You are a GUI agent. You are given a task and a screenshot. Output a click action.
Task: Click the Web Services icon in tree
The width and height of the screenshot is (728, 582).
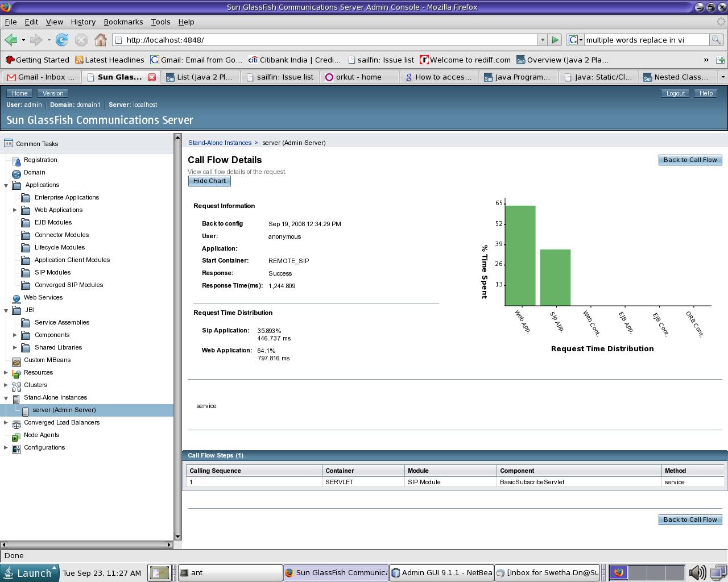pyautogui.click(x=16, y=298)
